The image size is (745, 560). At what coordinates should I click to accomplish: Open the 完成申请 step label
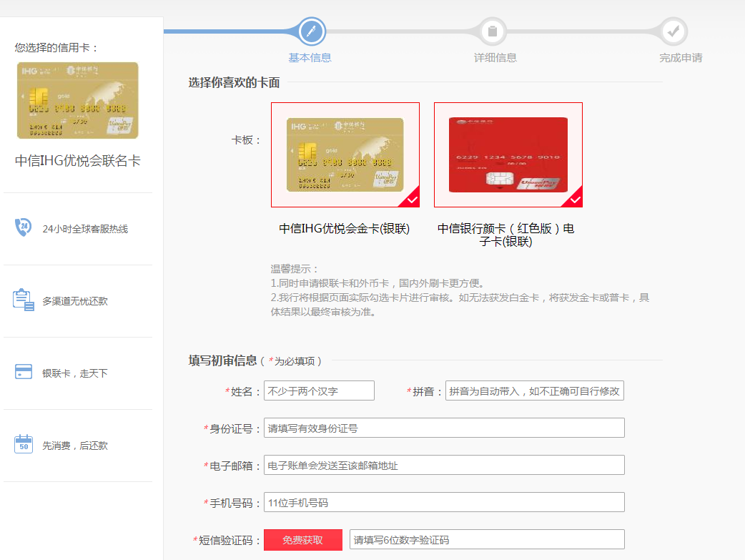681,57
